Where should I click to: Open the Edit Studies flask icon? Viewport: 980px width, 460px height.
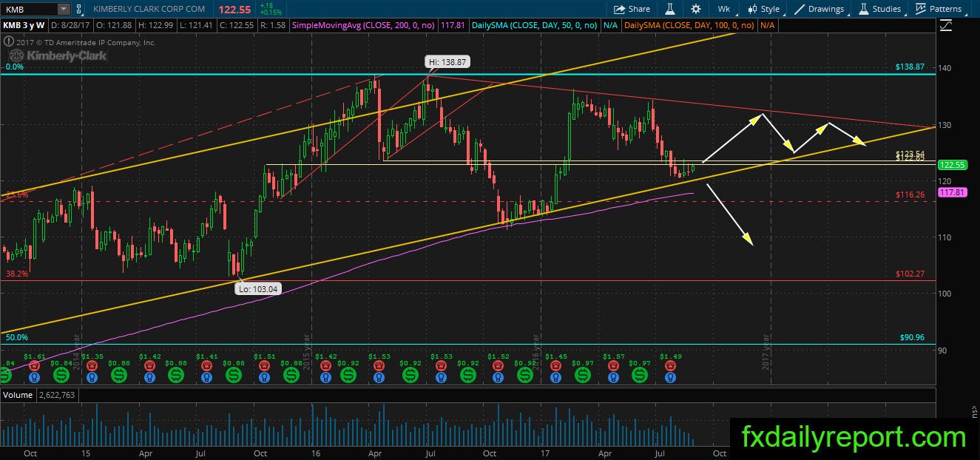pyautogui.click(x=671, y=9)
